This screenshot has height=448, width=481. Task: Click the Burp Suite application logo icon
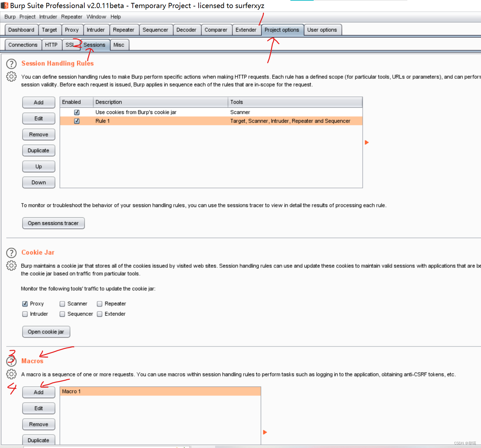click(x=5, y=5)
